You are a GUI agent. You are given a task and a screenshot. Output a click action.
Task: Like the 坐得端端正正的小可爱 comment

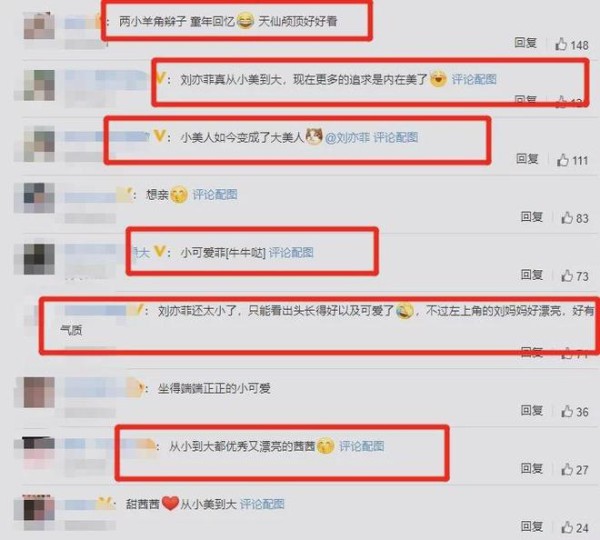[567, 411]
